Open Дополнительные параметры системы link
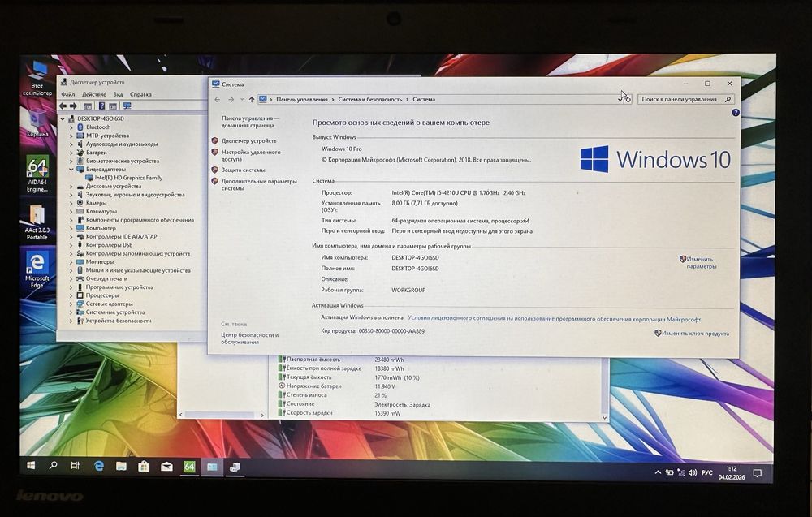The height and width of the screenshot is (517, 812). click(x=259, y=185)
